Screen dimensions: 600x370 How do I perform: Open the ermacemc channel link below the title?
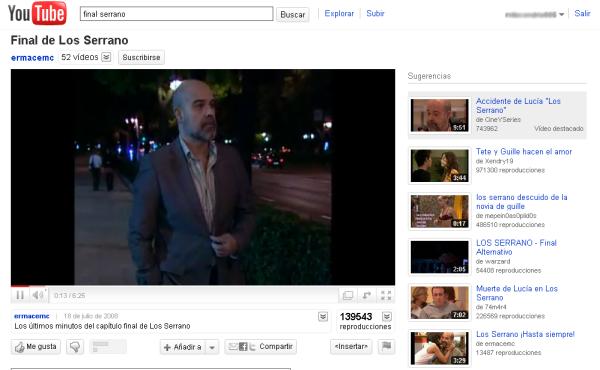(32, 57)
